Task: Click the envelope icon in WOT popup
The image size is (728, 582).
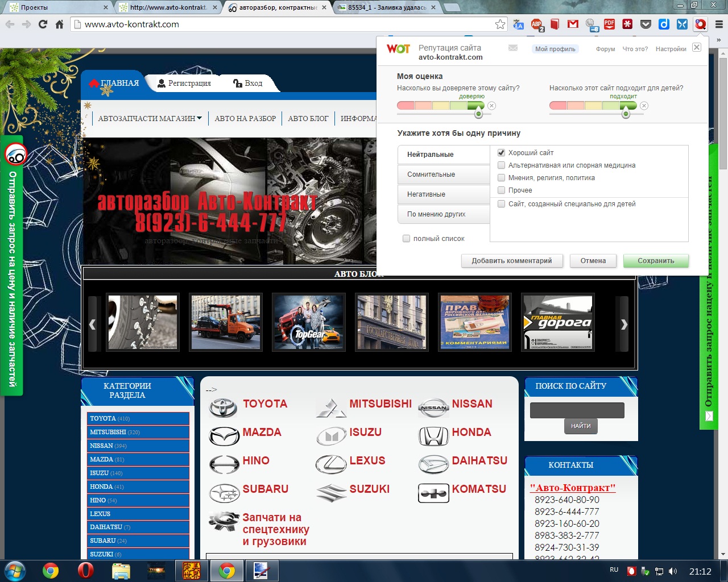Action: pos(513,48)
